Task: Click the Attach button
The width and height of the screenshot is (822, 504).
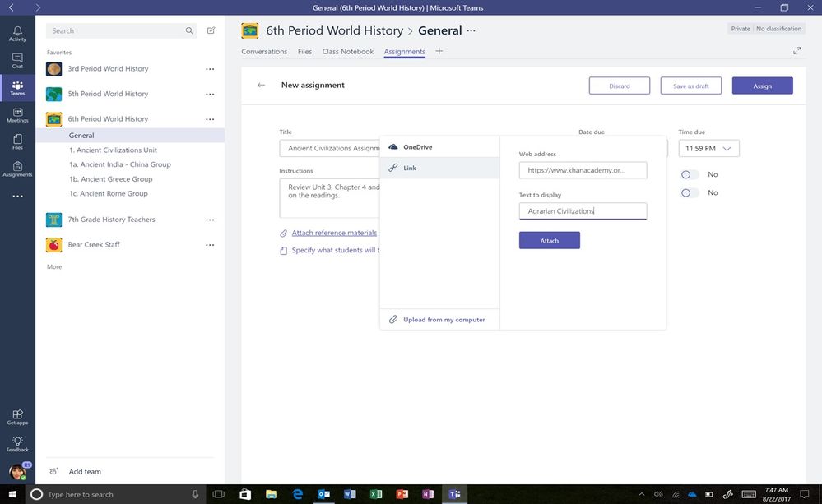Action: (x=550, y=240)
